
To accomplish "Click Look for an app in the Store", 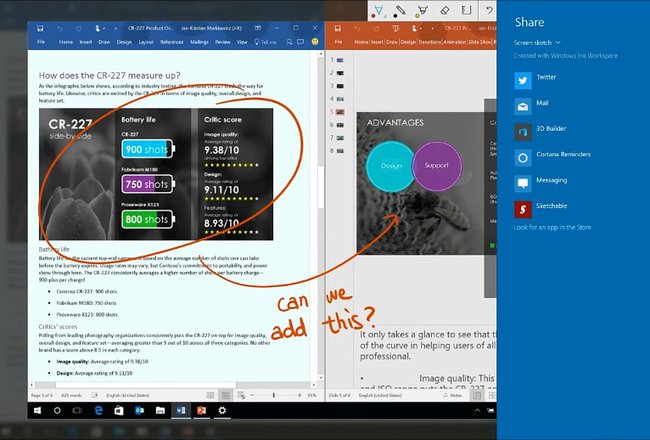I will tap(552, 227).
